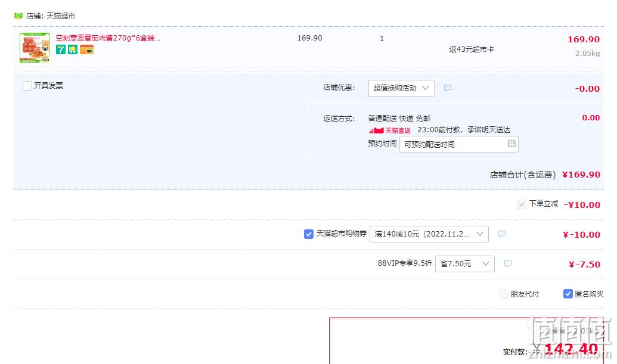Click the 可预约配送时间 delivery time field

tap(459, 144)
